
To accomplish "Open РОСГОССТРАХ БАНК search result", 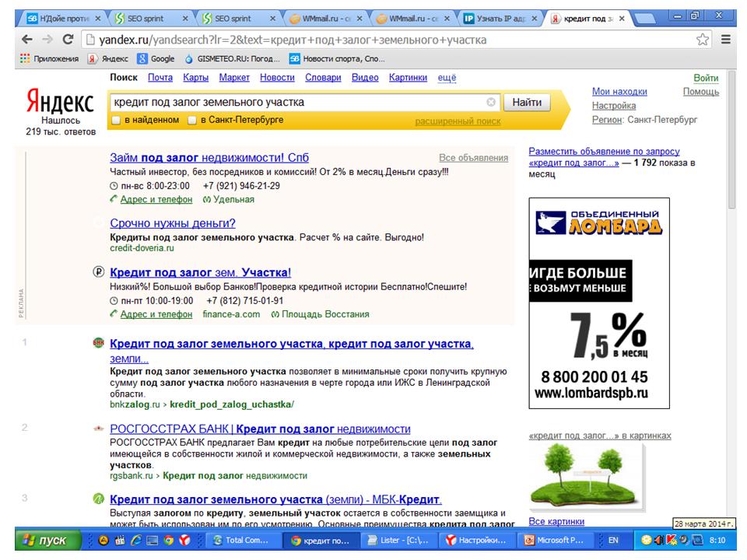I will click(x=260, y=429).
